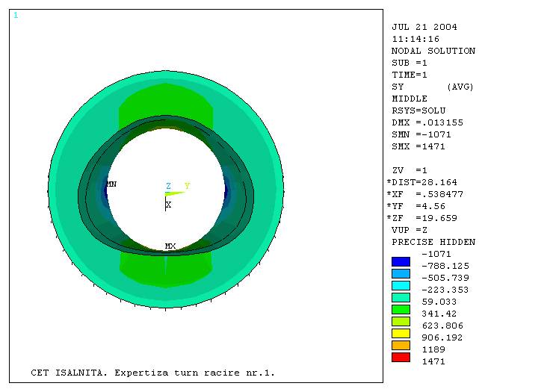556x392 pixels.
Task: Click the yellow legend color swatch
Action: pyautogui.click(x=401, y=333)
